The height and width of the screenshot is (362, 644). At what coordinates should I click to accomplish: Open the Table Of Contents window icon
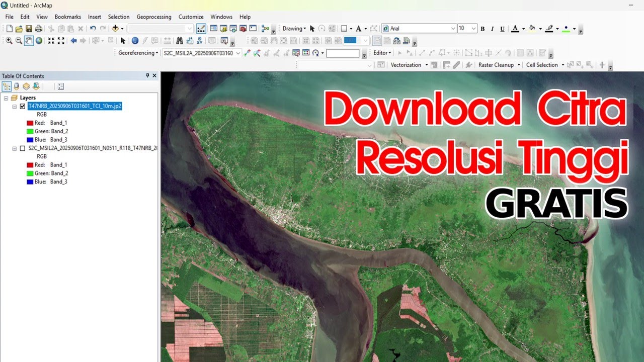[213, 29]
